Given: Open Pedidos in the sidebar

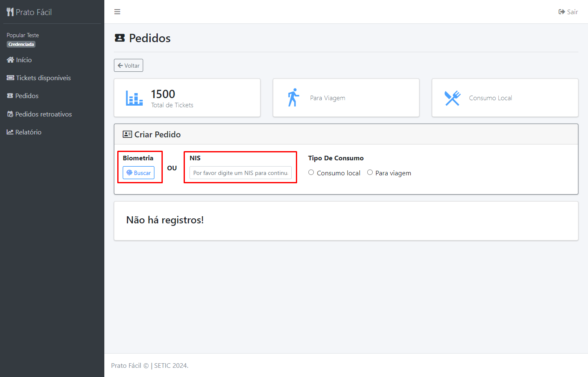Looking at the screenshot, I should click(x=27, y=96).
